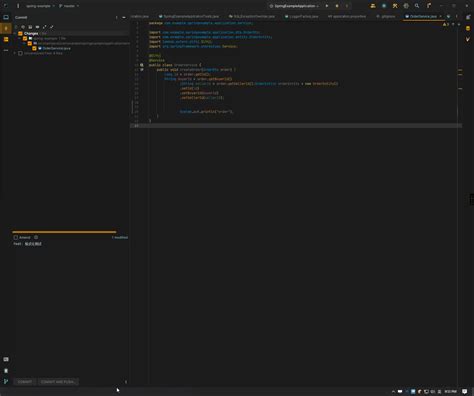Enable the Amend checkbox

pyautogui.click(x=16, y=237)
